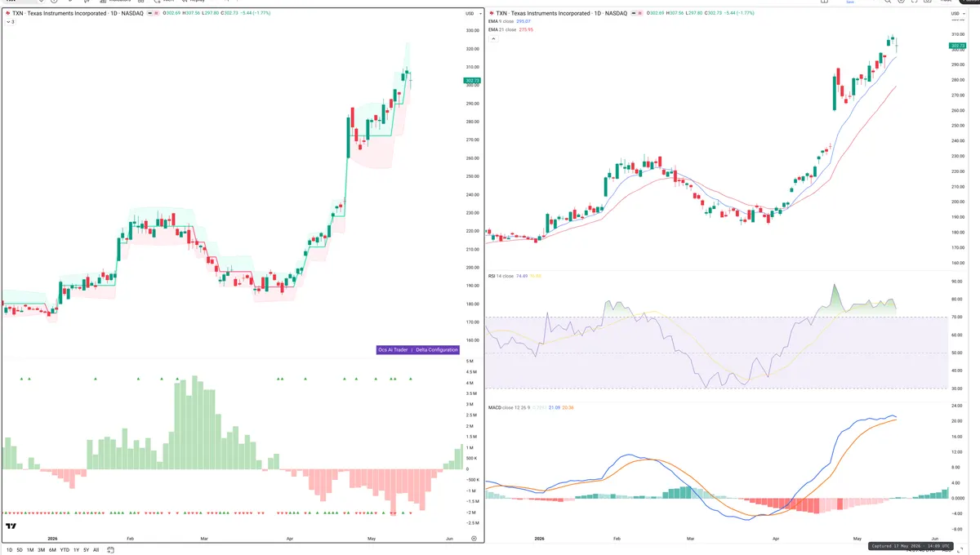Select the 1D time range button

[x=9, y=550]
